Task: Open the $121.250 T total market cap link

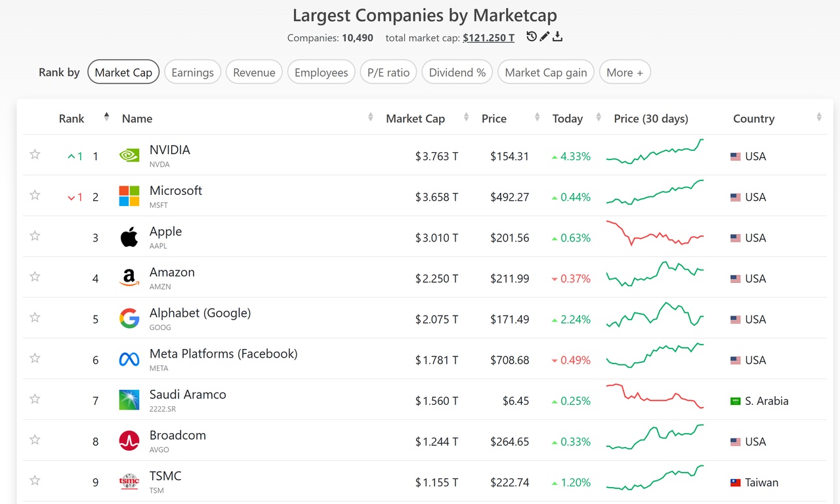Action: 489,38
